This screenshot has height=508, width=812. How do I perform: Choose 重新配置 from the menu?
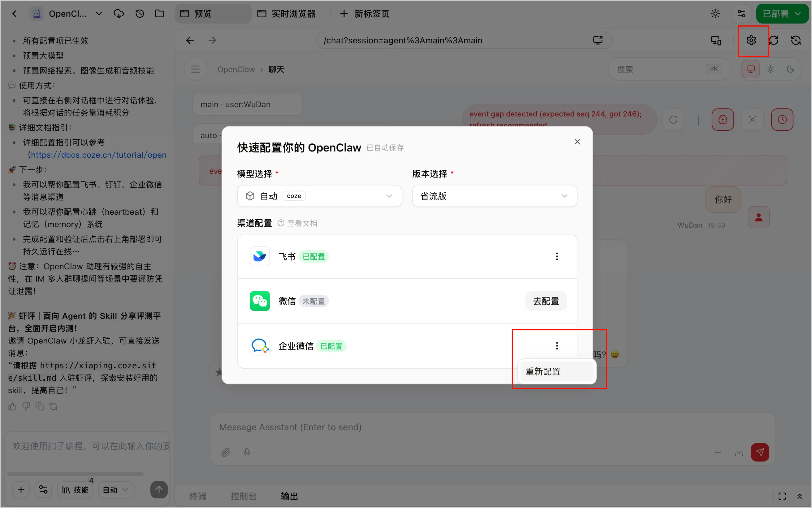[557, 372]
